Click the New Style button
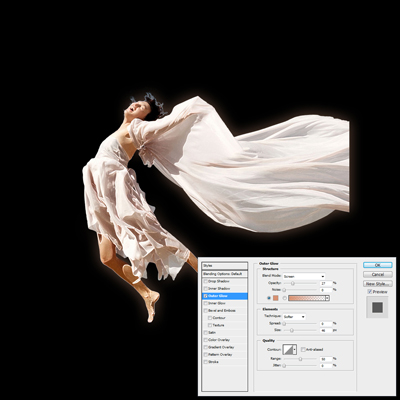Viewport: 400px width, 400px height. (378, 284)
